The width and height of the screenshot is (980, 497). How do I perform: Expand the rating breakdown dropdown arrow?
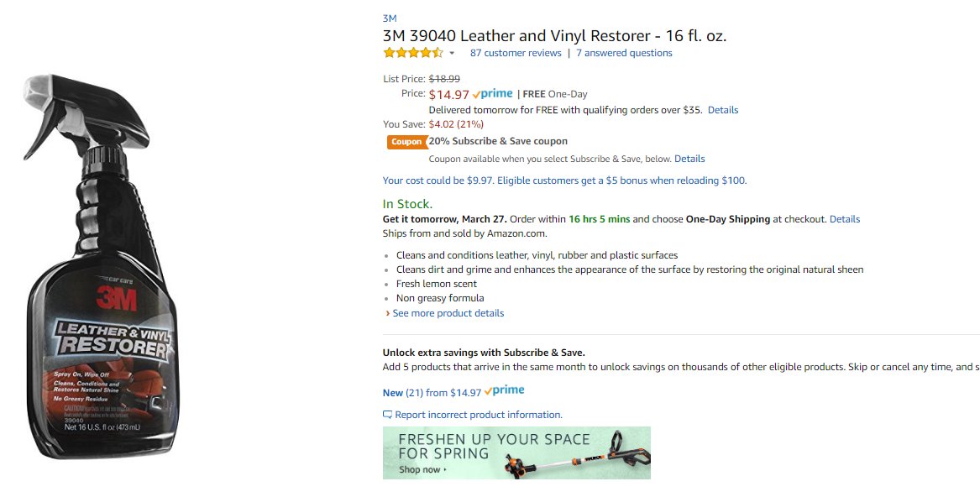click(x=452, y=54)
